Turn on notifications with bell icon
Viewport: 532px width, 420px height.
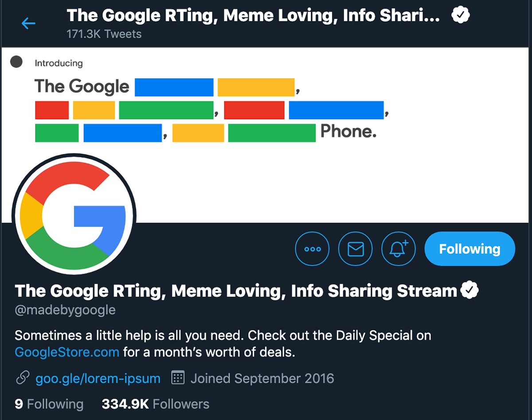(399, 249)
